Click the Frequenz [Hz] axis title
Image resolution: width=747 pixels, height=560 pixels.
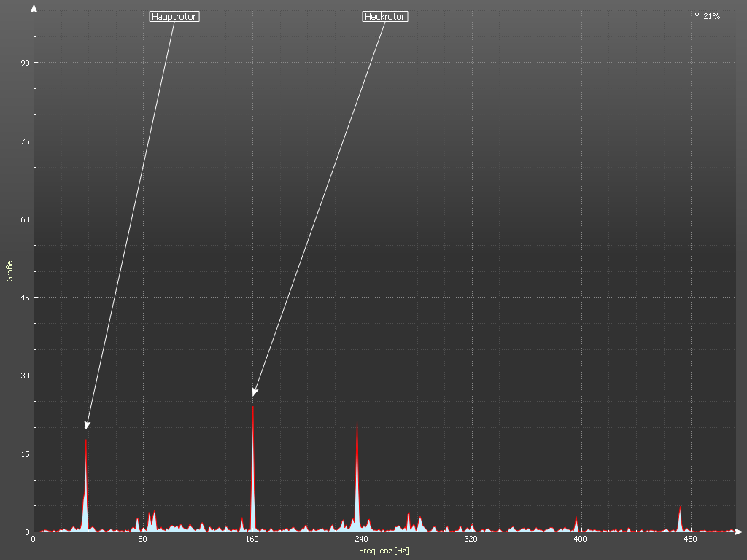[x=384, y=551]
